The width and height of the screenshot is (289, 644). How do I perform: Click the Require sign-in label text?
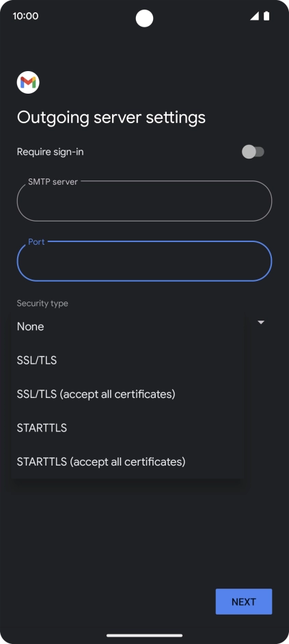50,152
